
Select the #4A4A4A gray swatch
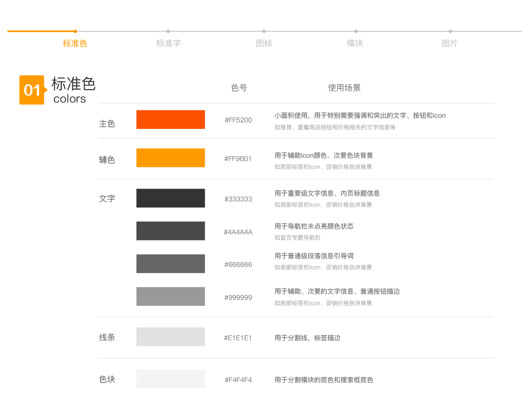[x=171, y=231]
